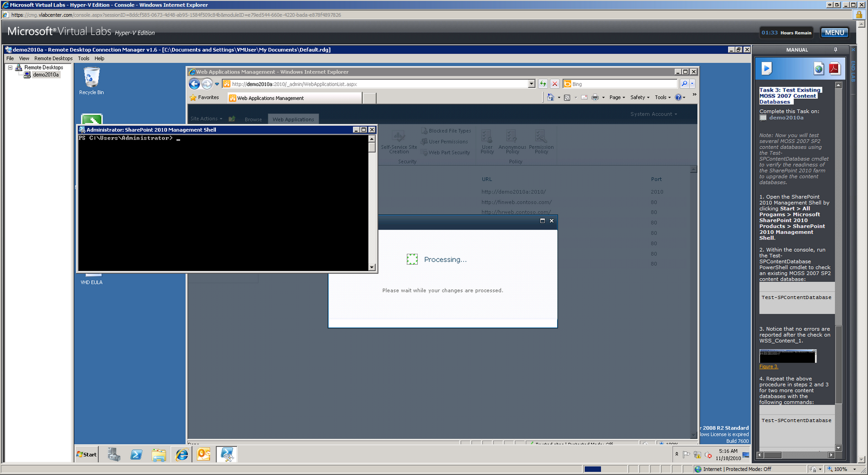Select the Web Applications ribbon tab

293,119
